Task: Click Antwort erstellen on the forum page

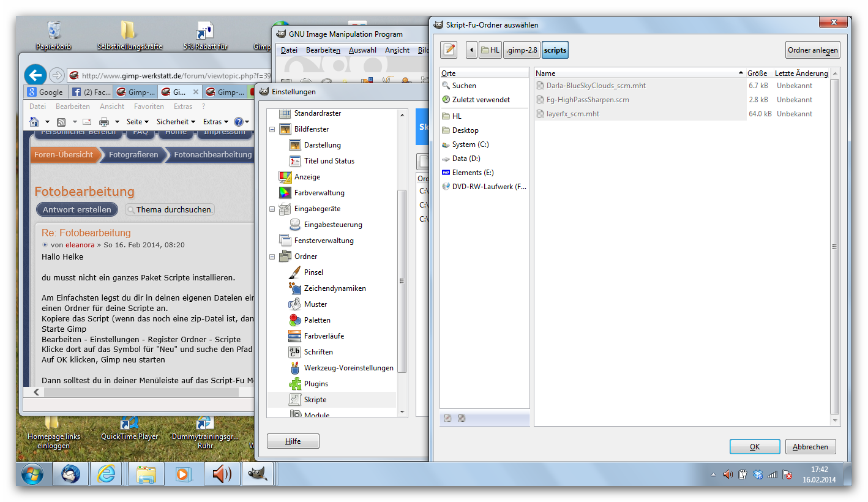Action: [77, 209]
